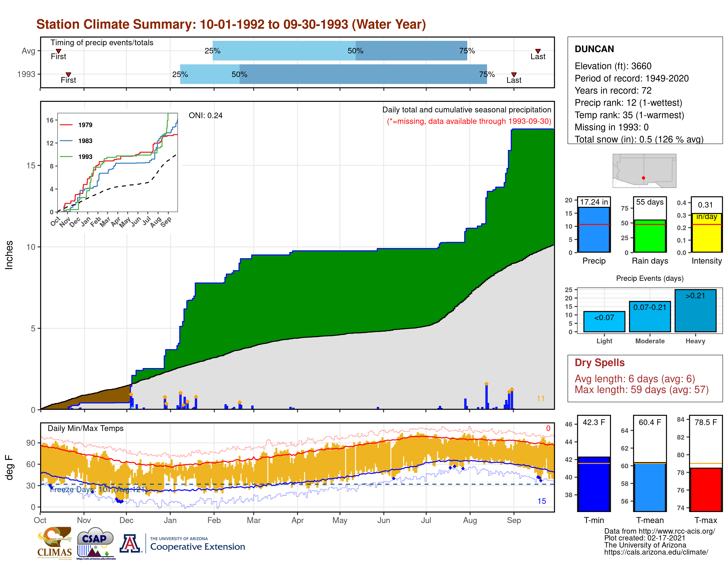Click the Arizona state locator map
Viewport: 728px width, 563px height.
[644, 171]
